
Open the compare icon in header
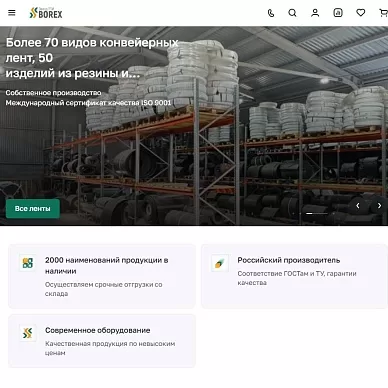[x=338, y=13]
